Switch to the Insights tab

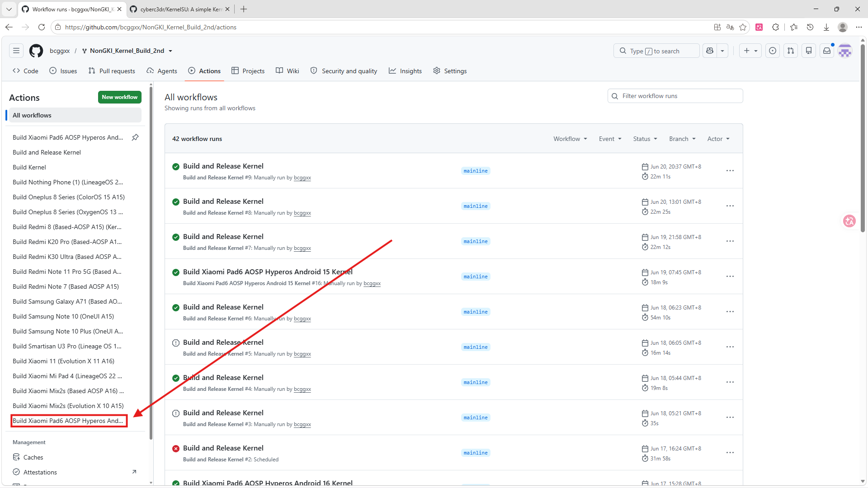tap(405, 71)
